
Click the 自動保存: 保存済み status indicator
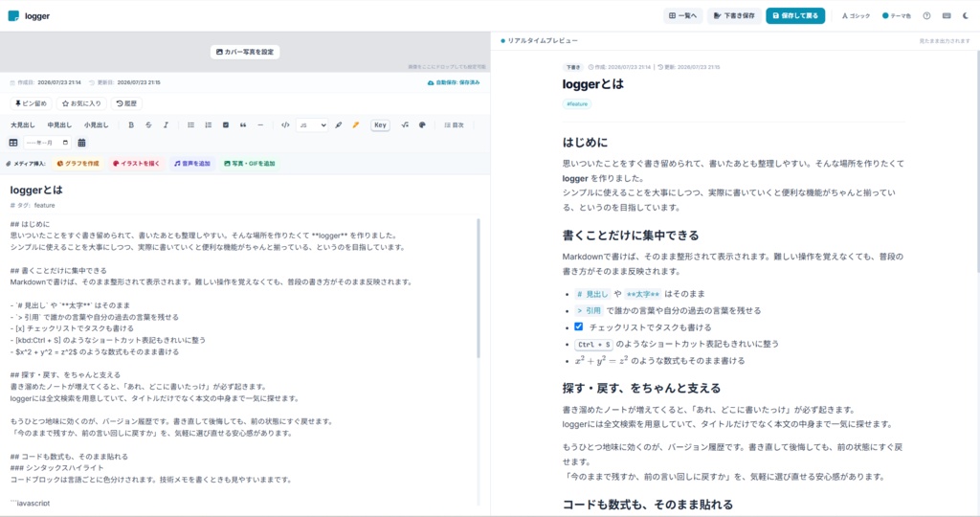pyautogui.click(x=454, y=82)
